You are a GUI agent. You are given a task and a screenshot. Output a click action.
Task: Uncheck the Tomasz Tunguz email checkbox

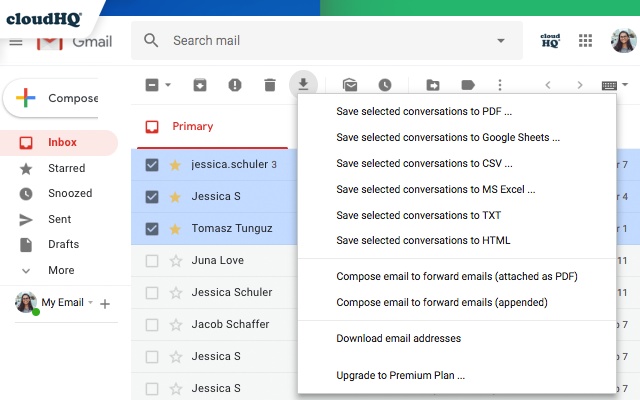pyautogui.click(x=152, y=229)
